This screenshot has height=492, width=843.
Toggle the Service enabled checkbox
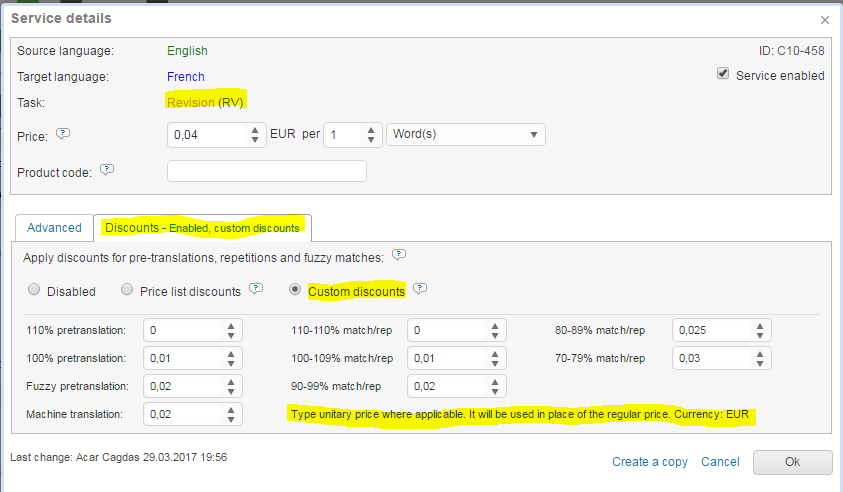tap(723, 75)
